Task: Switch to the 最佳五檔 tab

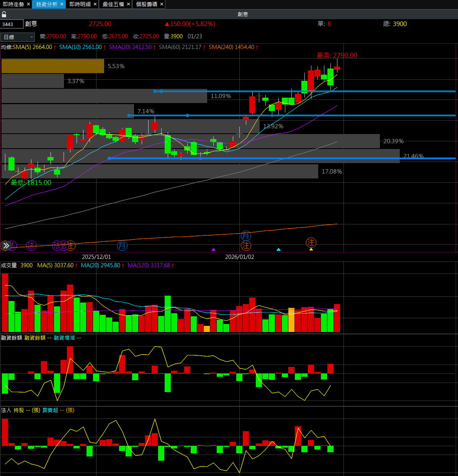Action: 113,4
